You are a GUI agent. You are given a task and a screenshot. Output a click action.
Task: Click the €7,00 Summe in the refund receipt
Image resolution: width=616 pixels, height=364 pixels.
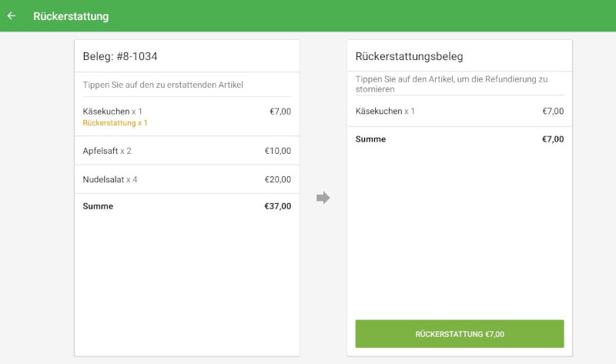[x=553, y=139]
